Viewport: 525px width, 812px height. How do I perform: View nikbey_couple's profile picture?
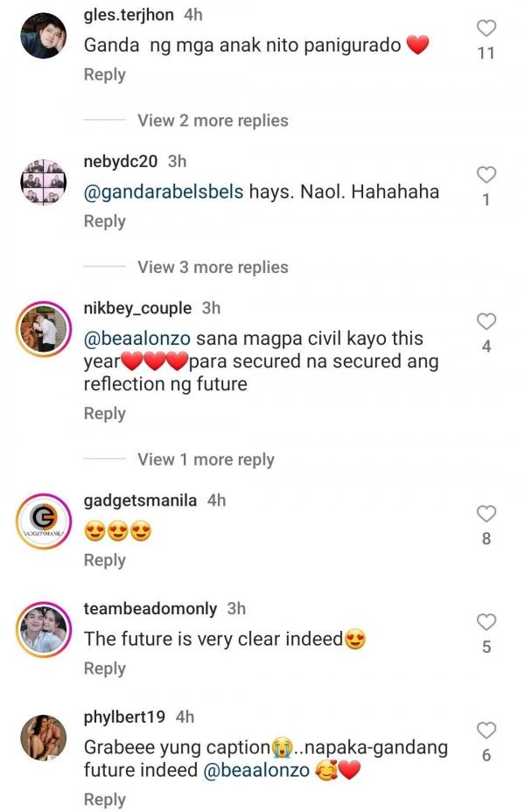42,329
